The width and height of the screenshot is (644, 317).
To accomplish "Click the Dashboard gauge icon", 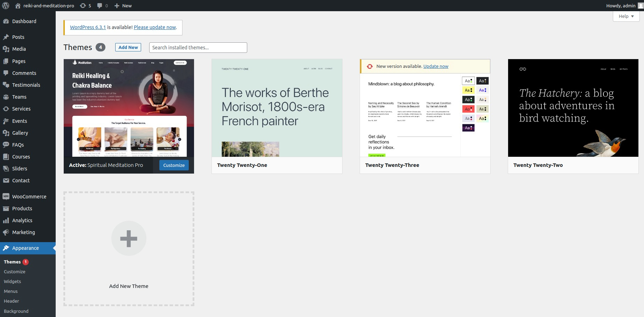I will [x=6, y=21].
